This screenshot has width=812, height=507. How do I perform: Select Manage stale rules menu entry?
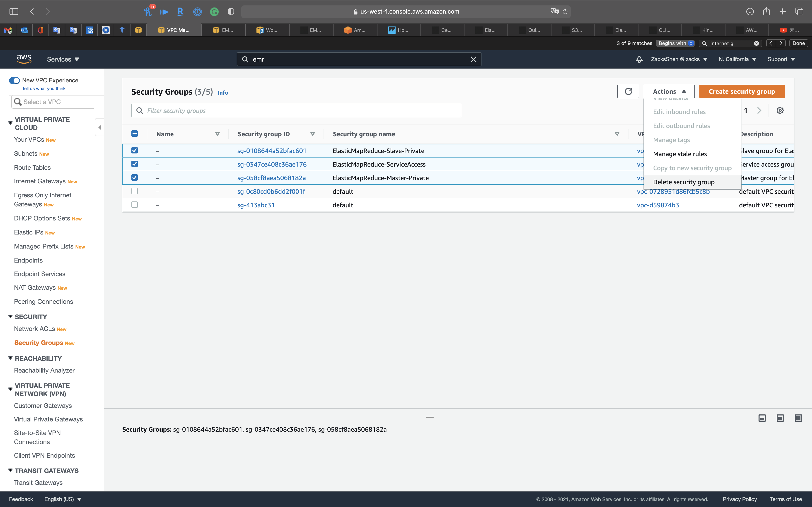click(680, 154)
